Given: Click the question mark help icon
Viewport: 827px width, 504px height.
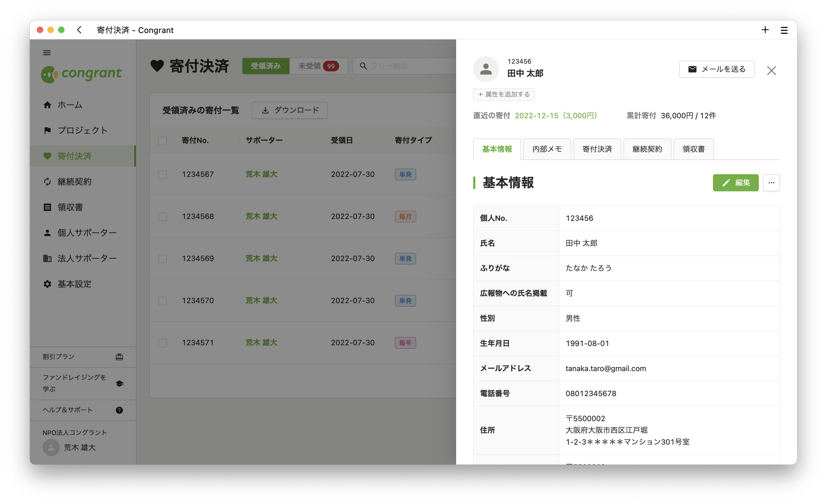Looking at the screenshot, I should (x=120, y=410).
